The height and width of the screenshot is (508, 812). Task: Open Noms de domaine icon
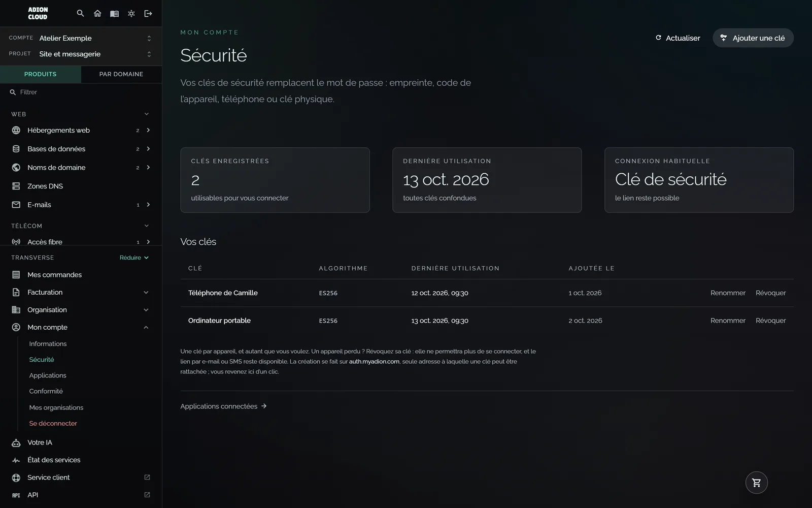pyautogui.click(x=16, y=168)
